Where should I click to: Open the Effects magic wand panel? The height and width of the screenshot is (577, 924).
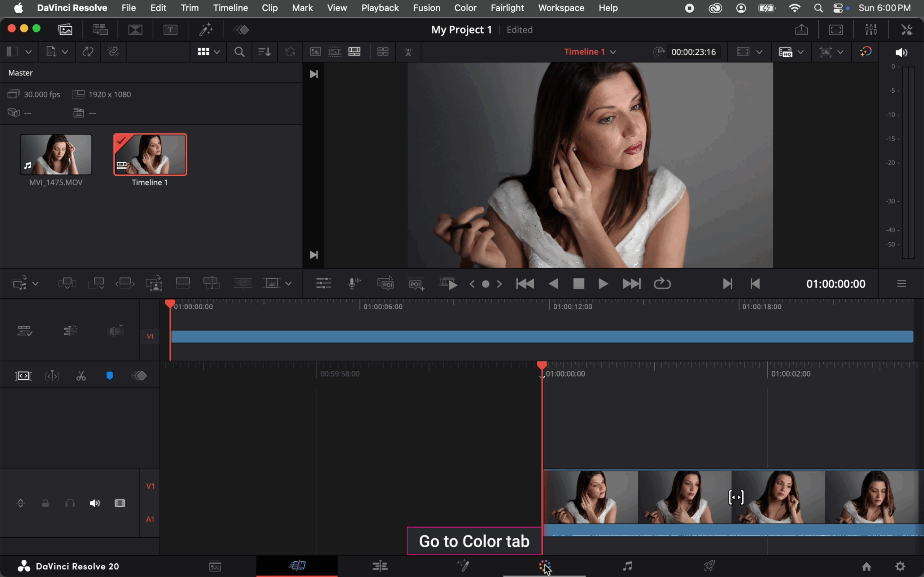coord(206,30)
